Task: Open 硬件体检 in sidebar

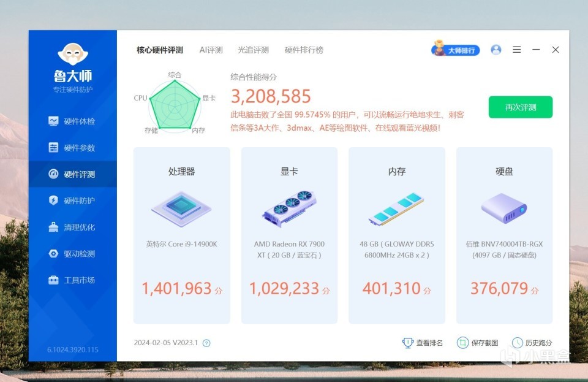Action: (x=73, y=121)
